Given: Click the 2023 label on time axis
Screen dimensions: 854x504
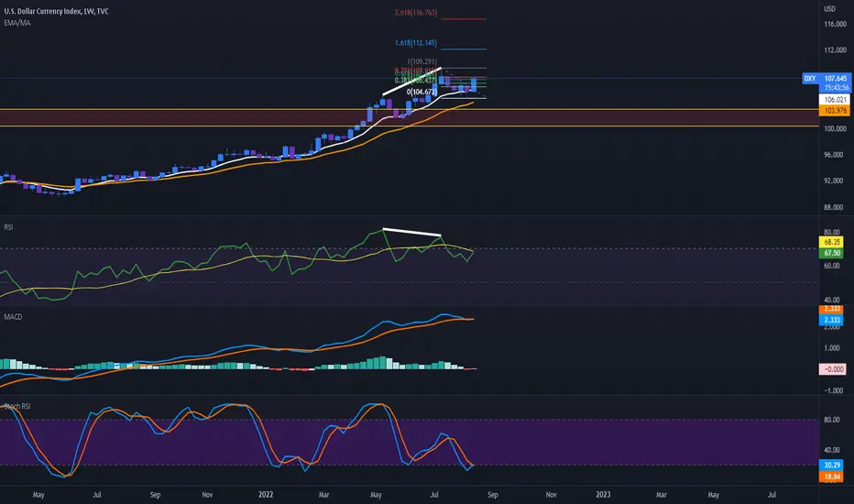Looking at the screenshot, I should tap(603, 495).
